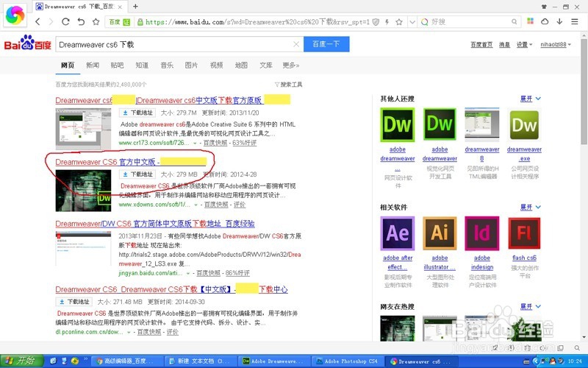Screen dimensions: 588x368
Task: Switch to the 图片 tab
Action: (x=191, y=66)
